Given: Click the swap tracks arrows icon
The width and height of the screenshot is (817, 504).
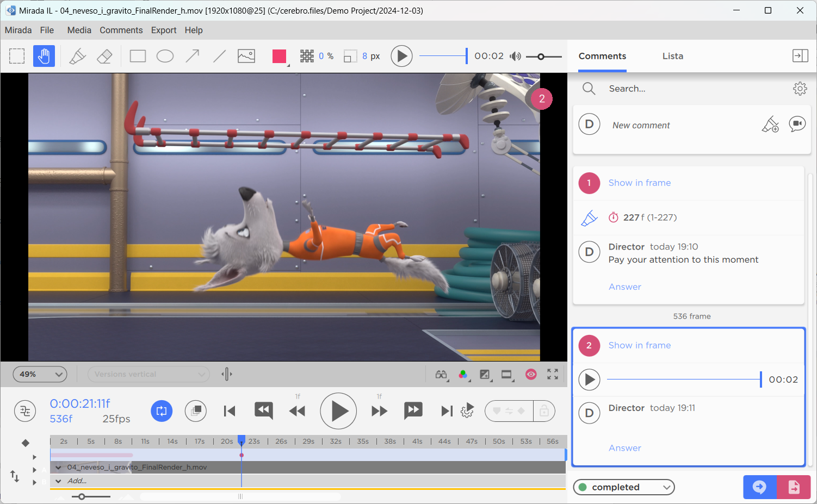Looking at the screenshot, I should coord(15,476).
